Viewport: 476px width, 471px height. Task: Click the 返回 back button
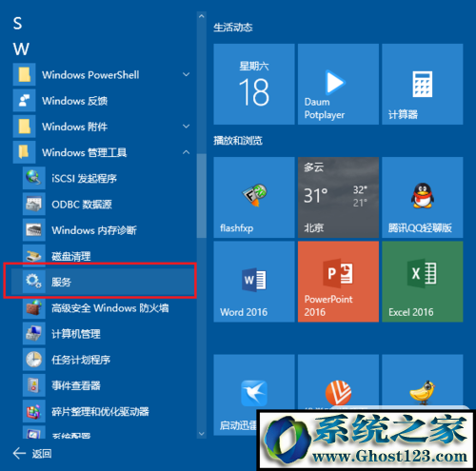coord(32,454)
